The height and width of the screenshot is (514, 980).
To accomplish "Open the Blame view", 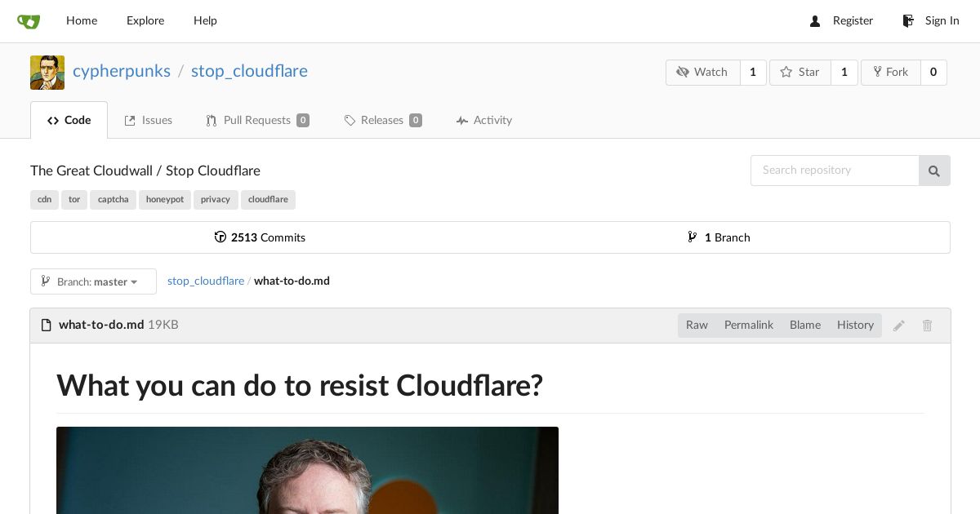I will point(805,326).
